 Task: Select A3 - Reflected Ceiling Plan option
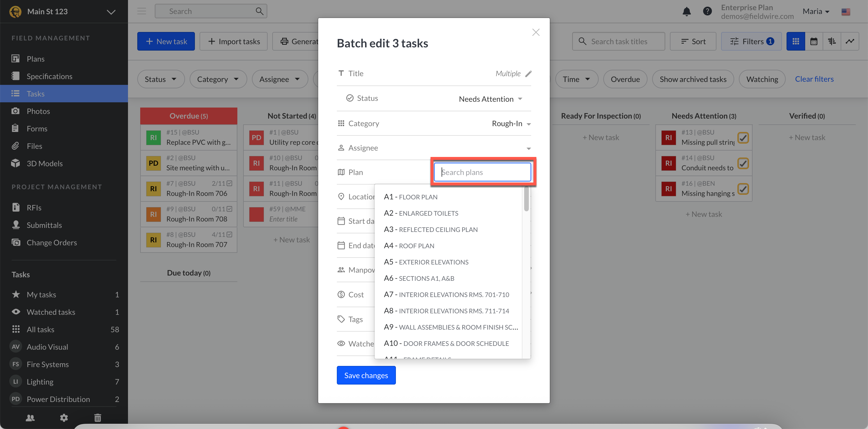[431, 229]
